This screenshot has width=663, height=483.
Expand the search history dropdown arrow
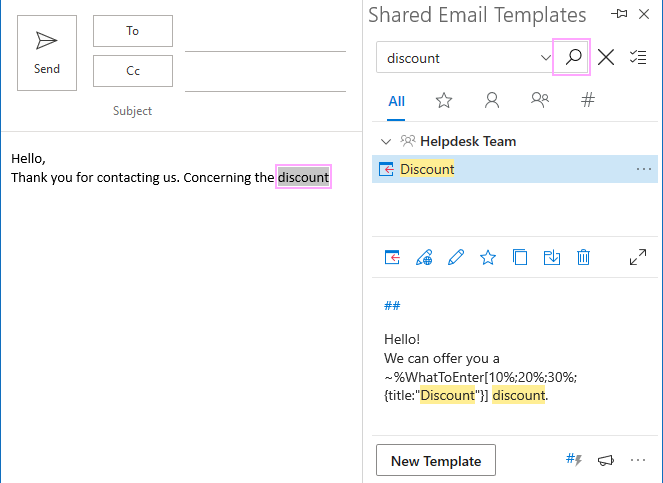545,58
